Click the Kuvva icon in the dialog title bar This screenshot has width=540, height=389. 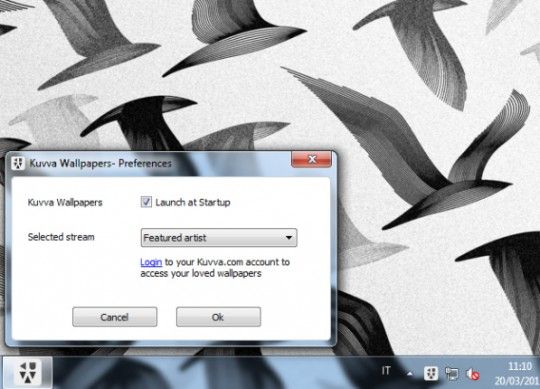pos(18,163)
